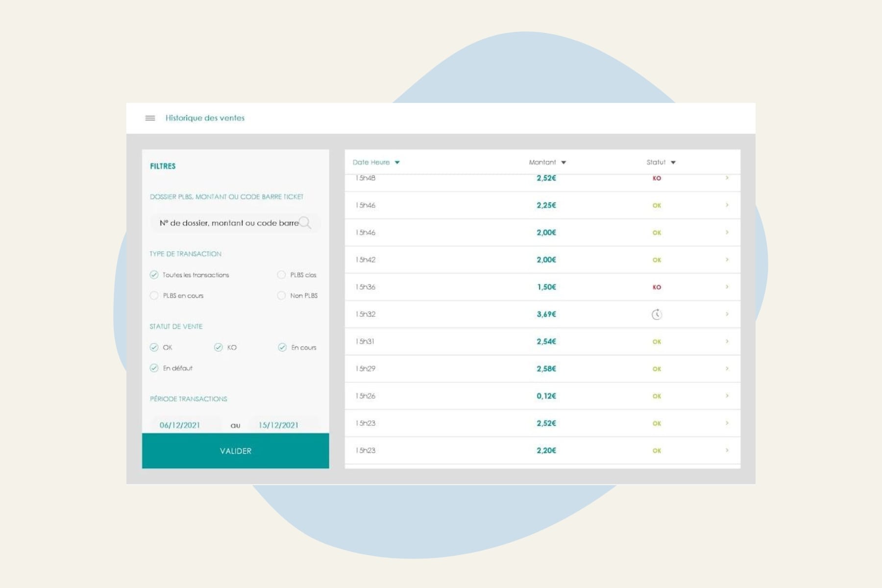Viewport: 882px width, 588px height.
Task: Click the 2,20€ amount
Action: tap(546, 450)
